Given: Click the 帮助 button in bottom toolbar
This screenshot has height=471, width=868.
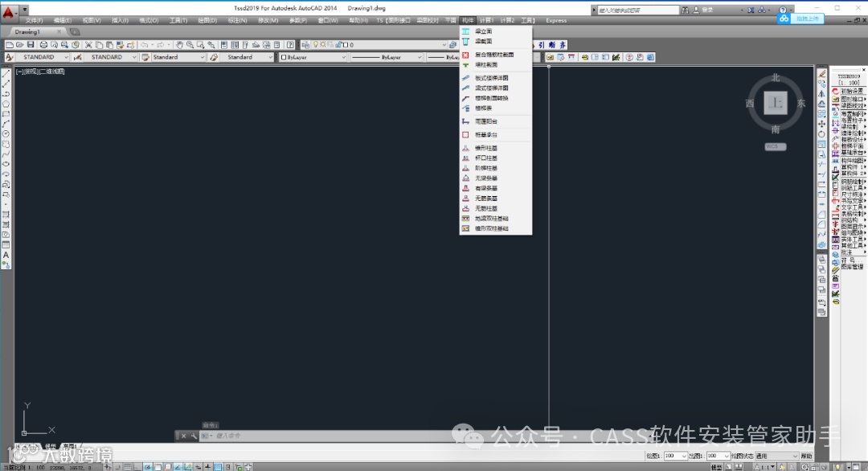Looking at the screenshot, I should tap(807, 456).
